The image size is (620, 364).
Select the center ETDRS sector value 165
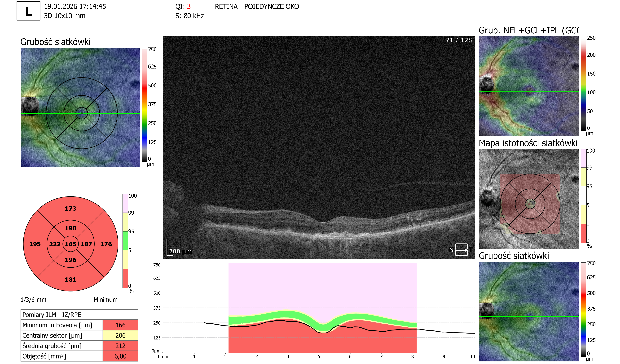[x=71, y=244]
